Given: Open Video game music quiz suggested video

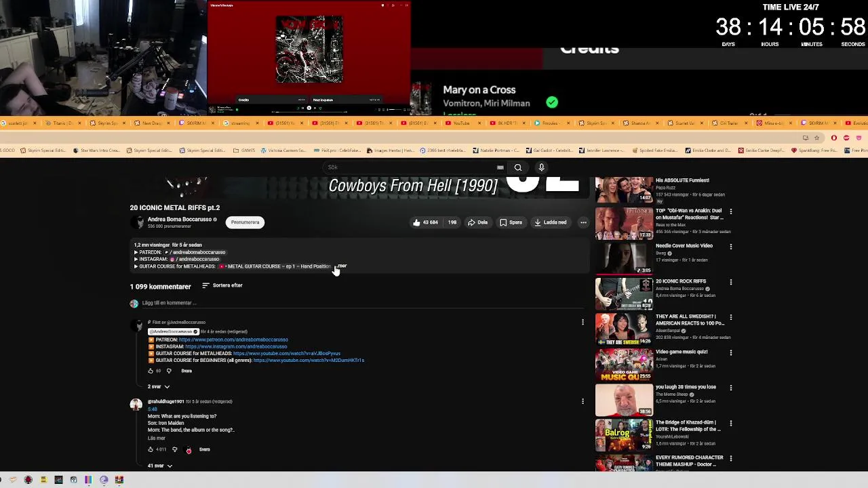Looking at the screenshot, I should 624,365.
